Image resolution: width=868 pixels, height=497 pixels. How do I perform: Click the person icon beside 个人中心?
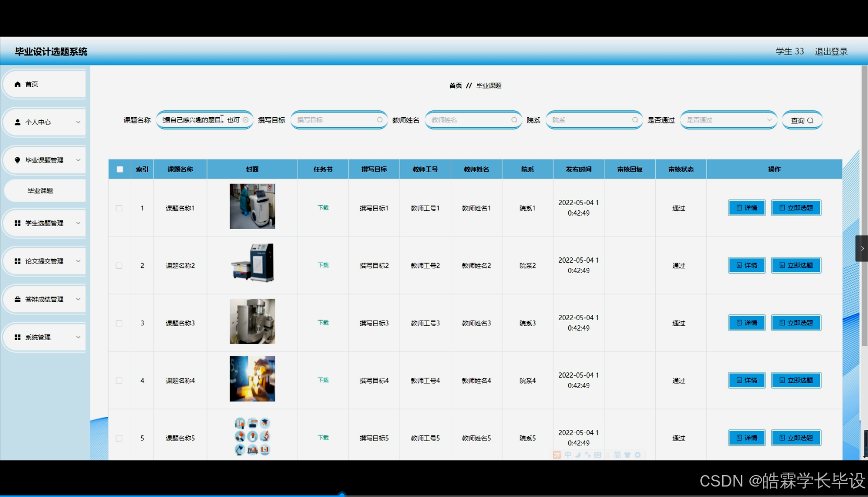pyautogui.click(x=18, y=122)
